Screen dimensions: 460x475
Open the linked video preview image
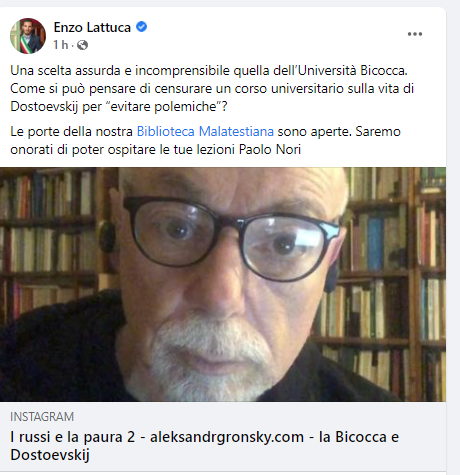point(223,284)
